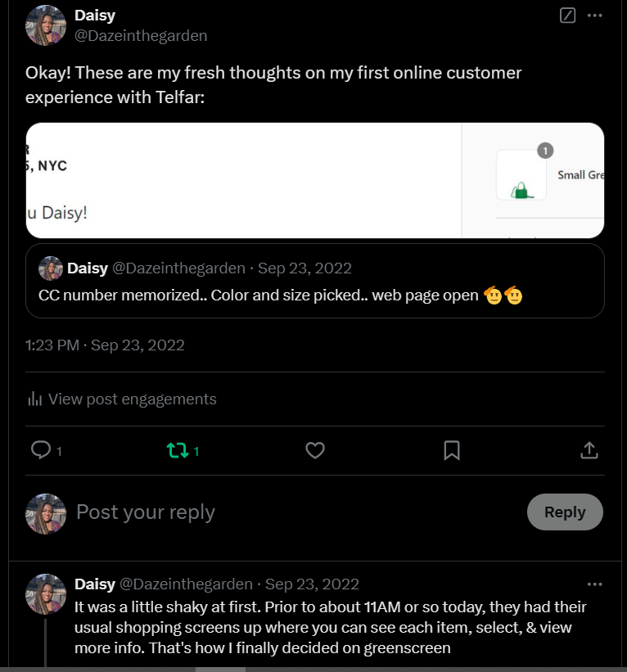Open Daisy's profile picture at top

[46, 25]
